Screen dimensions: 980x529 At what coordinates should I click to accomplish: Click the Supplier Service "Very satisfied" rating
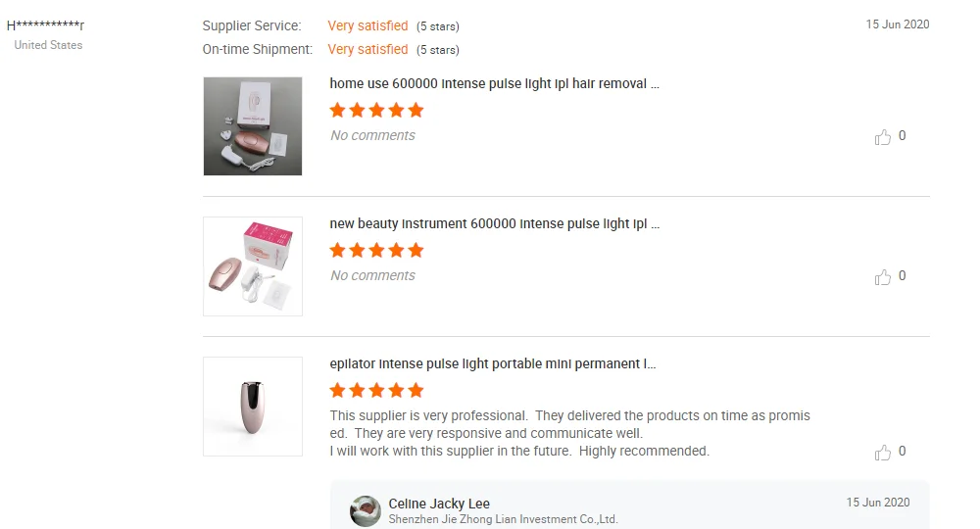pyautogui.click(x=367, y=25)
